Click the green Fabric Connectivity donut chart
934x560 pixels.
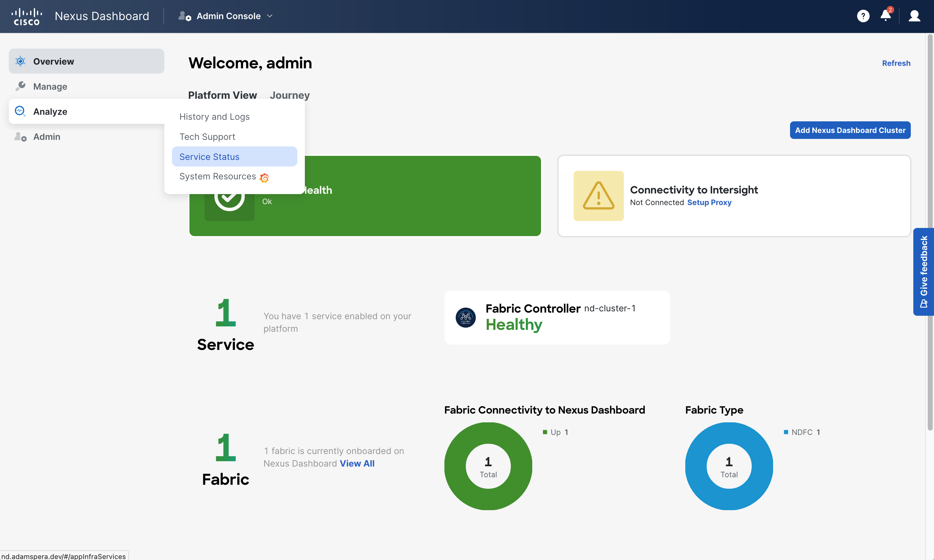click(488, 466)
